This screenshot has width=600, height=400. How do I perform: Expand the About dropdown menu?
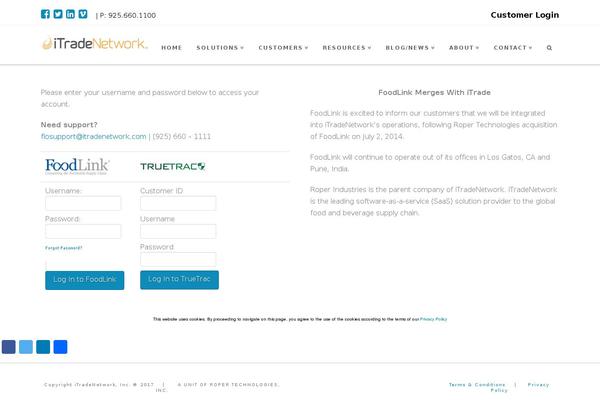point(464,48)
